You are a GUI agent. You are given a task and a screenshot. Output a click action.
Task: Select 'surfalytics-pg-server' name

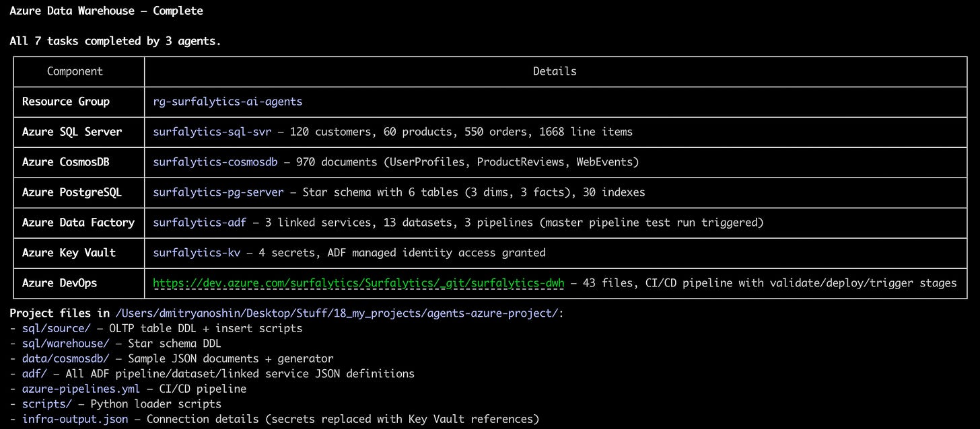click(x=218, y=192)
